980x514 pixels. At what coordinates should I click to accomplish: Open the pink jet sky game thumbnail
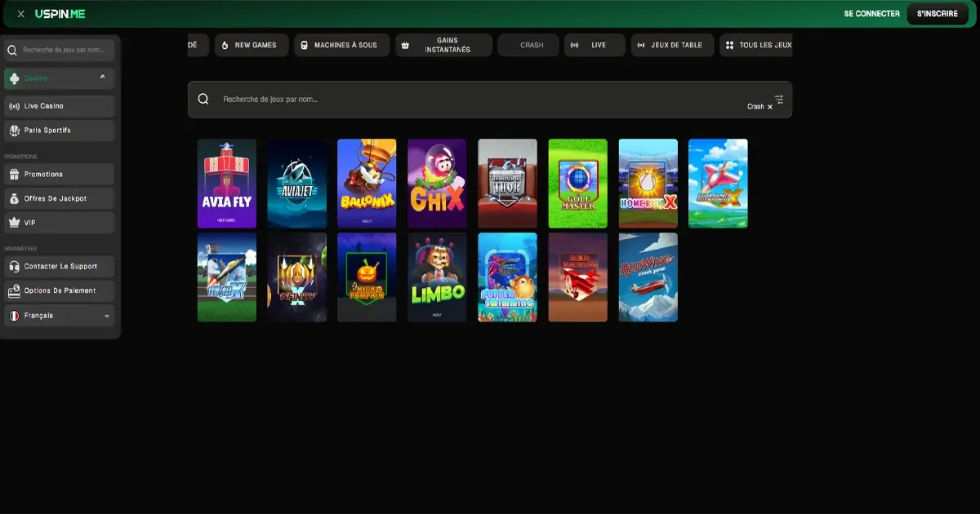(x=719, y=184)
